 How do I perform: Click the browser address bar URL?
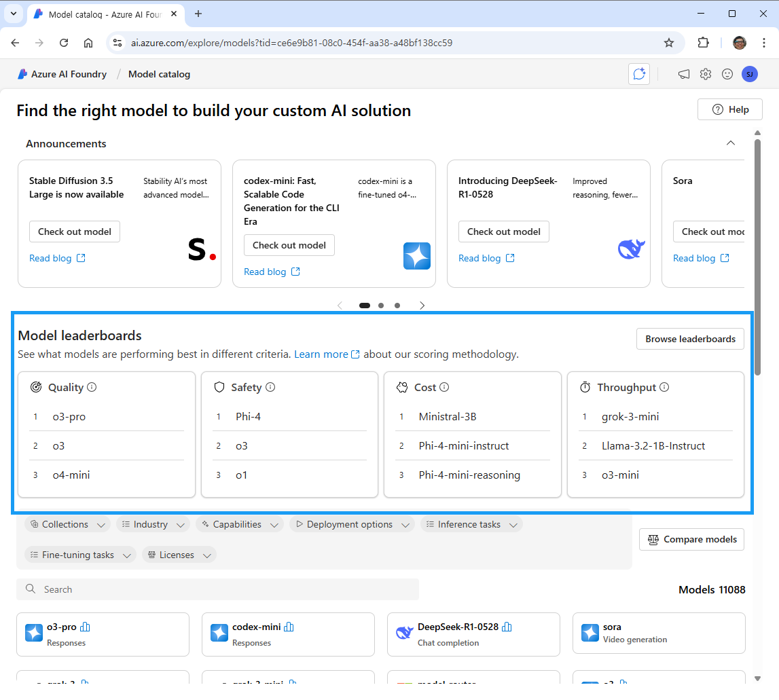291,43
